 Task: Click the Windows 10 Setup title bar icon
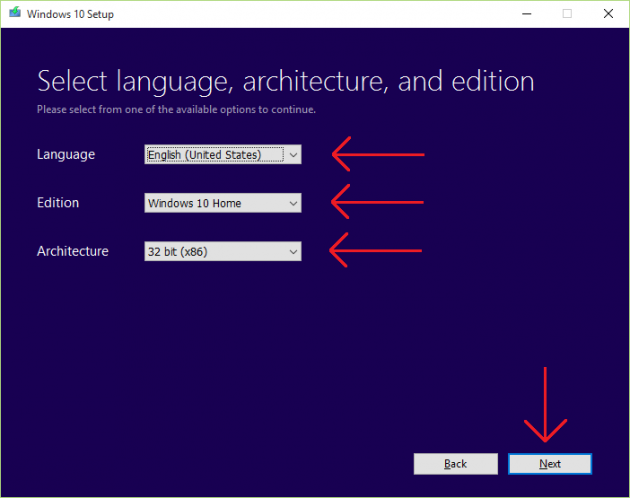click(x=12, y=13)
